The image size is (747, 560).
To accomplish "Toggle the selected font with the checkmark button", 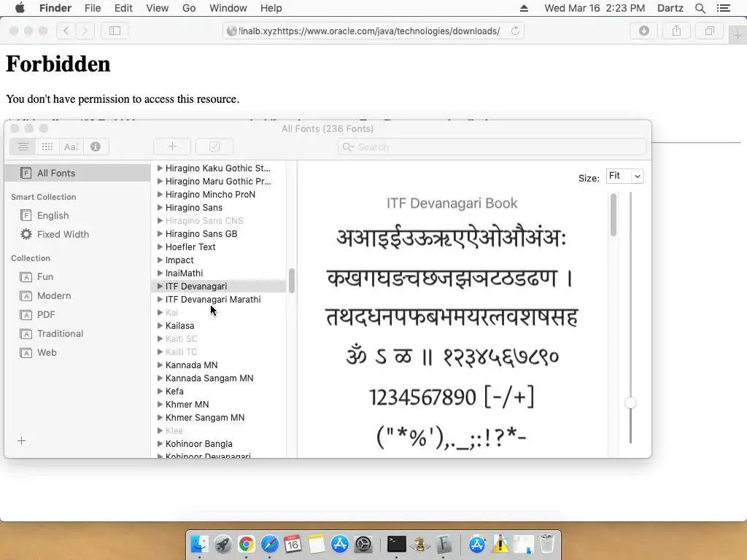I will tap(214, 147).
